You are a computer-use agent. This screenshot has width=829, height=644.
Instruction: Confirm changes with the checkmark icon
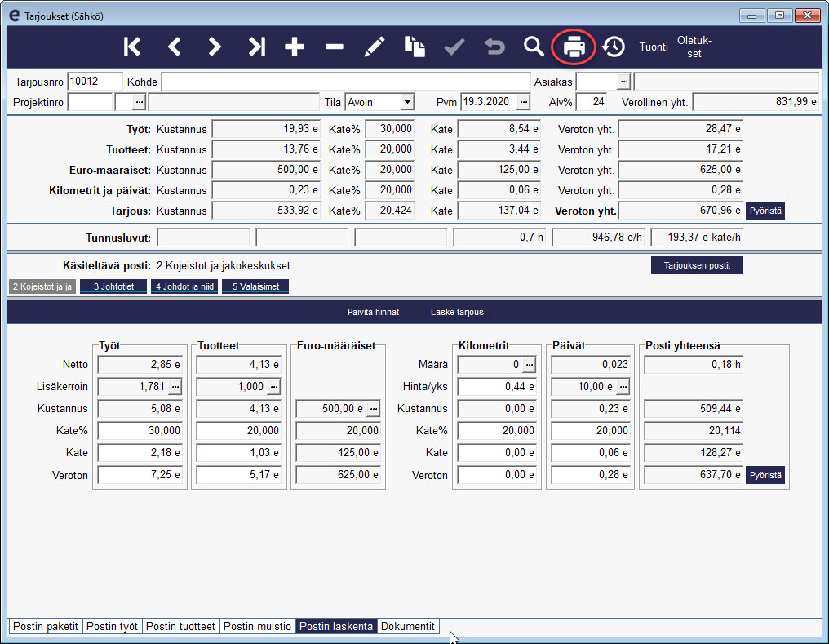coord(454,47)
